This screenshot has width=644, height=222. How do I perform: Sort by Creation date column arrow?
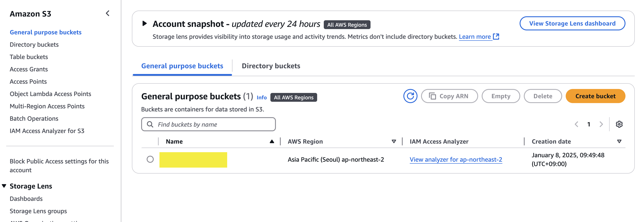619,142
